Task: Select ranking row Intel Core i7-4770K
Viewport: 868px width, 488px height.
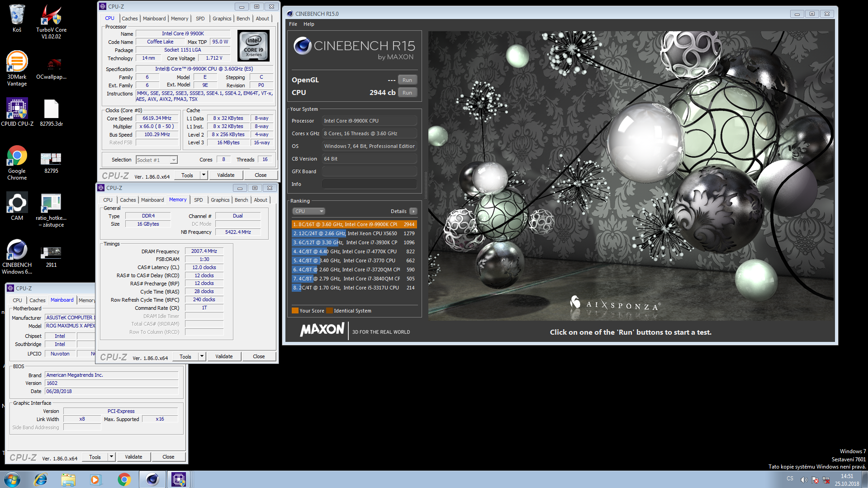Action: (x=354, y=251)
